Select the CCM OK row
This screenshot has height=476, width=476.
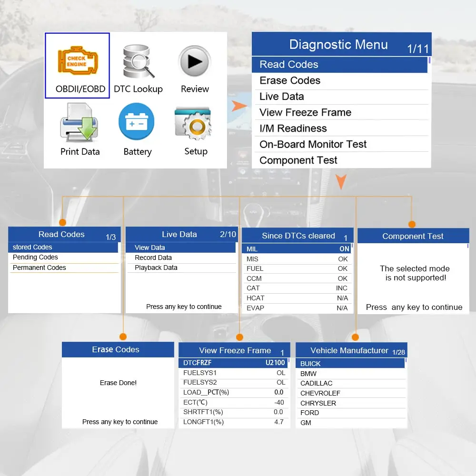297,278
